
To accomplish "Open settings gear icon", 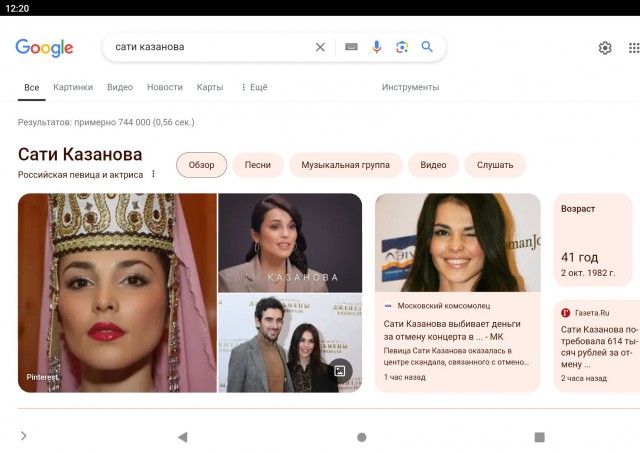I will click(605, 48).
